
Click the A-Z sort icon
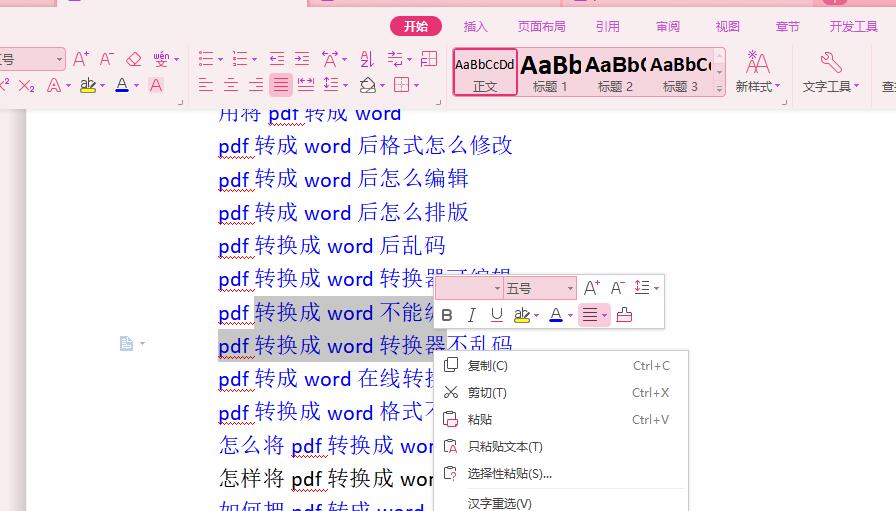tap(367, 59)
